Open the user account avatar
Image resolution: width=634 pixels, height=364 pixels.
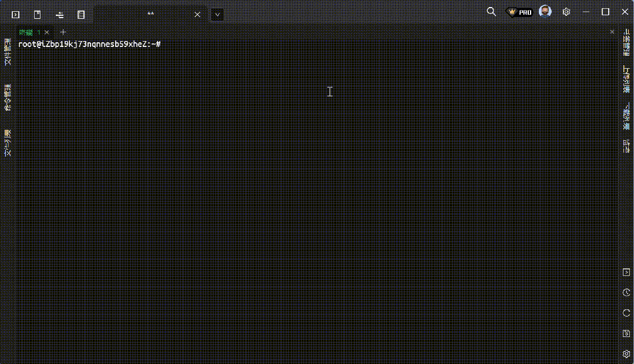pos(545,11)
